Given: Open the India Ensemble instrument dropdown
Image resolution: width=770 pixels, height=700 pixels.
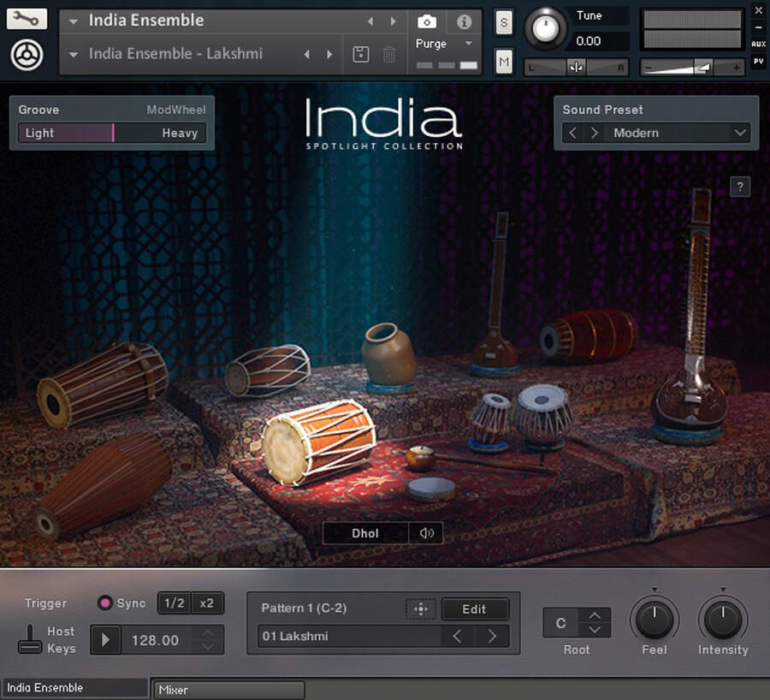Looking at the screenshot, I should pyautogui.click(x=74, y=21).
